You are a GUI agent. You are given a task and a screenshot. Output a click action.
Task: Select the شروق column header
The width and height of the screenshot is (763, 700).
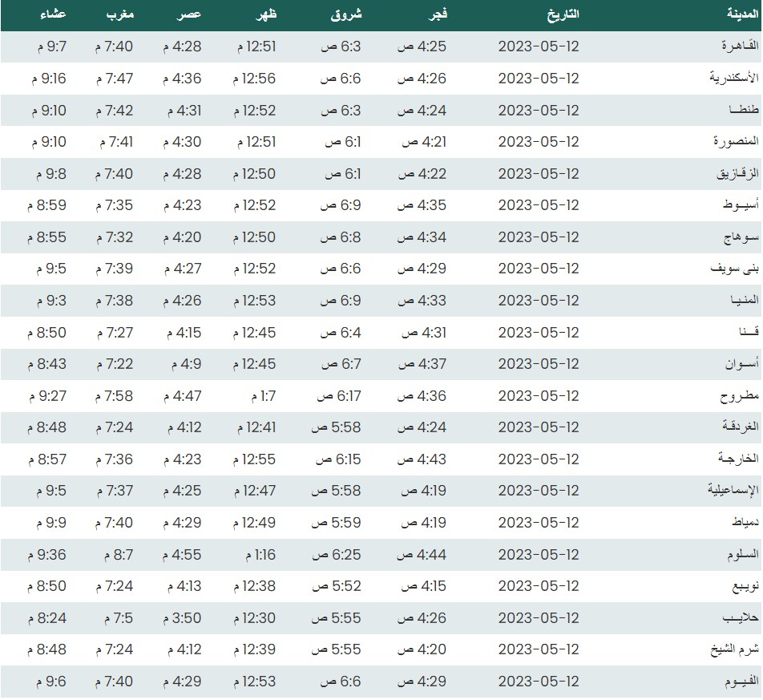[346, 14]
